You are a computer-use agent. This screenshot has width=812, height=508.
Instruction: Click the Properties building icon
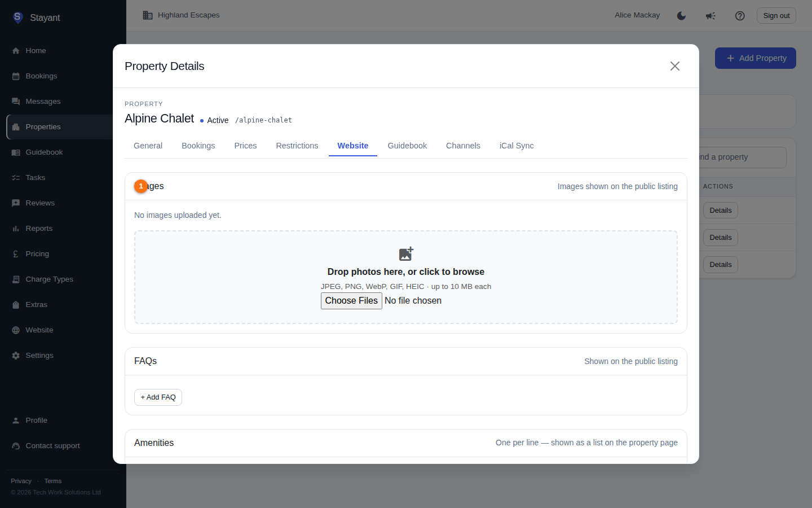[16, 127]
